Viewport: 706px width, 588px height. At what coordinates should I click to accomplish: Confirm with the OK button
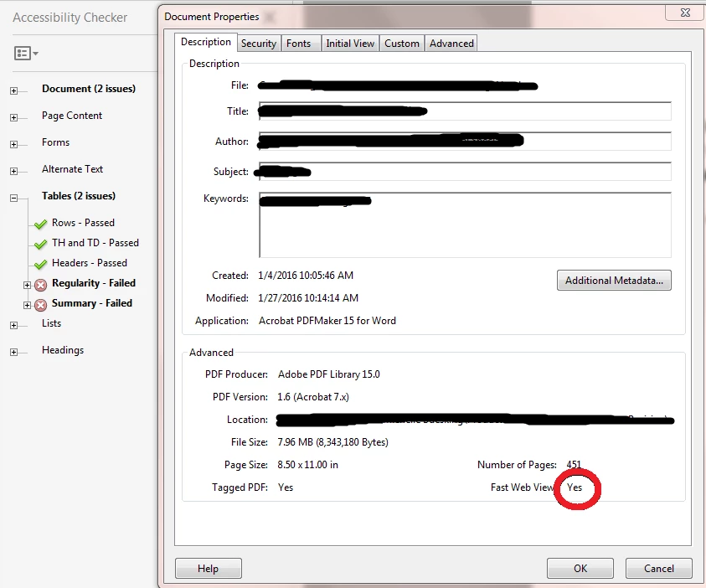pos(580,568)
